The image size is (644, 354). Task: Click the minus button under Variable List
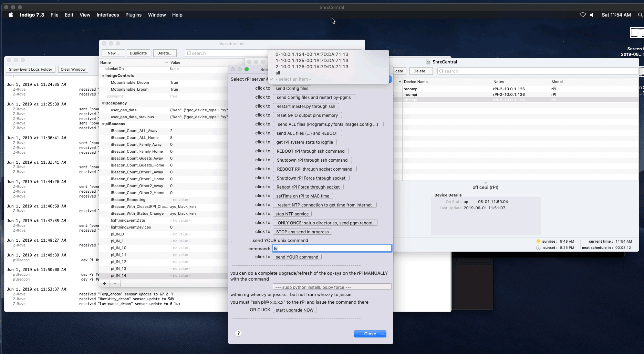(115, 283)
